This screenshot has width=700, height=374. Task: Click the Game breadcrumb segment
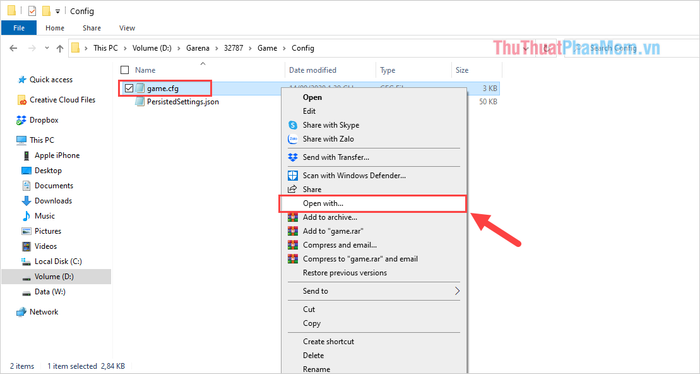click(x=267, y=48)
